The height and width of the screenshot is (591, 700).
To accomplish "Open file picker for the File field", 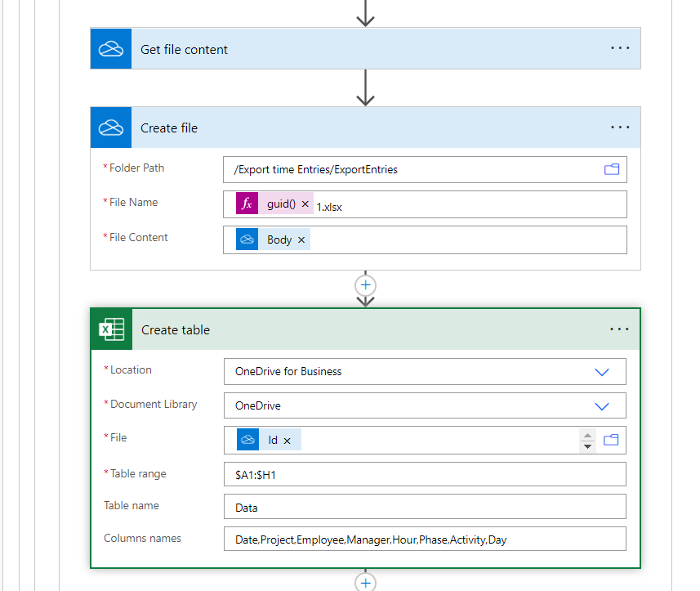I will pos(612,440).
